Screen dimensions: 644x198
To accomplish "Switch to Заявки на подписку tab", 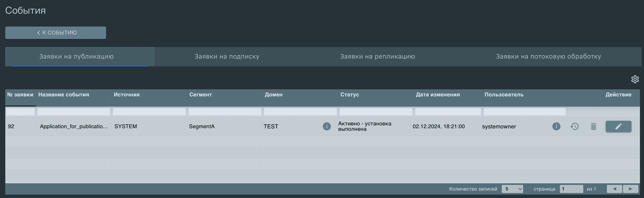I will pos(227,57).
